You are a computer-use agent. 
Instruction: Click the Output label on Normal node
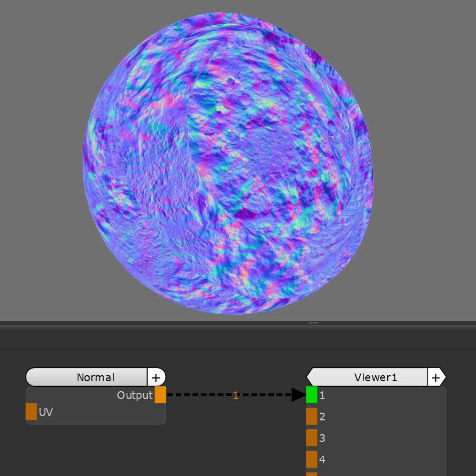click(134, 395)
